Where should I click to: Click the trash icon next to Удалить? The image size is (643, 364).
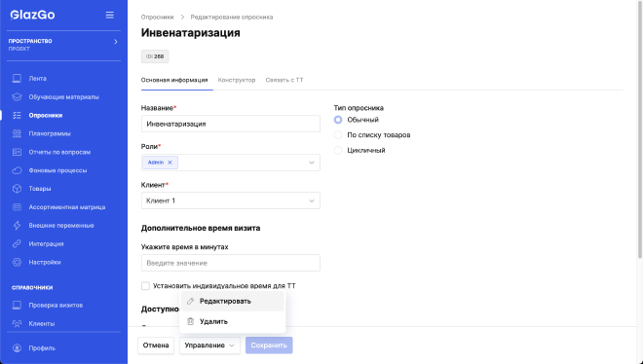tap(190, 321)
